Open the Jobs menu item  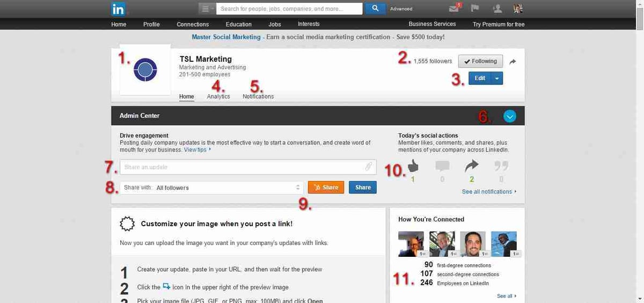click(x=275, y=24)
